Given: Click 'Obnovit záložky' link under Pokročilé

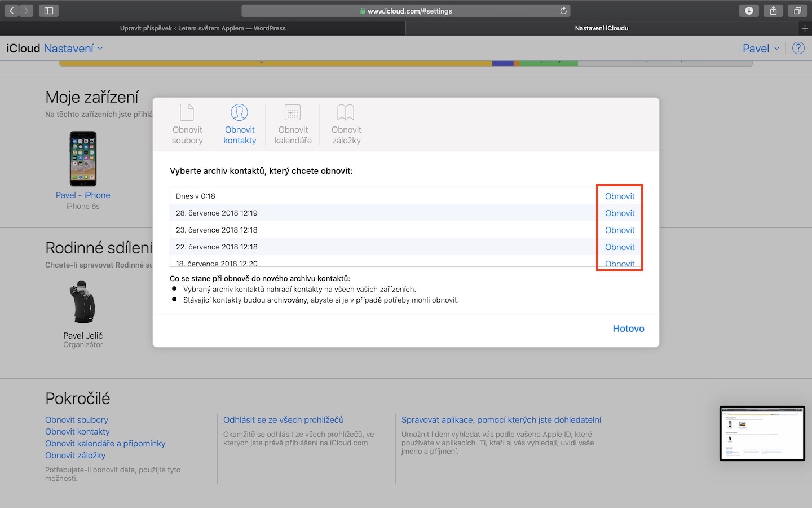Looking at the screenshot, I should 76,456.
